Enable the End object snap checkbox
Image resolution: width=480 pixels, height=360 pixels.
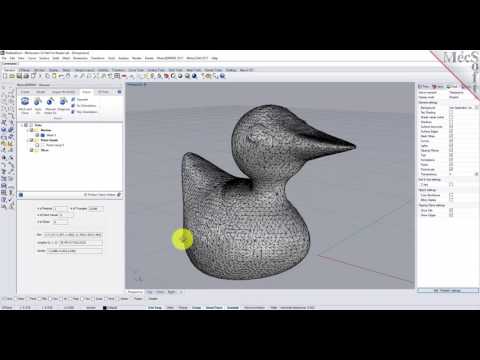[3, 298]
